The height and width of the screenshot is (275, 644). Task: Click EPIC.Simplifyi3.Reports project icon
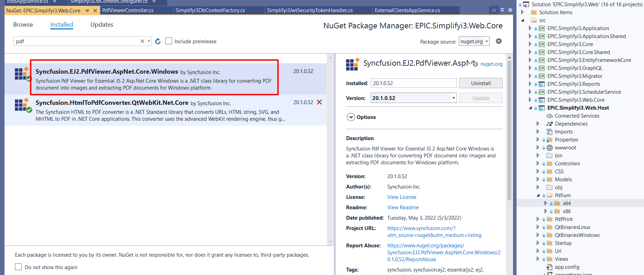coord(541,84)
